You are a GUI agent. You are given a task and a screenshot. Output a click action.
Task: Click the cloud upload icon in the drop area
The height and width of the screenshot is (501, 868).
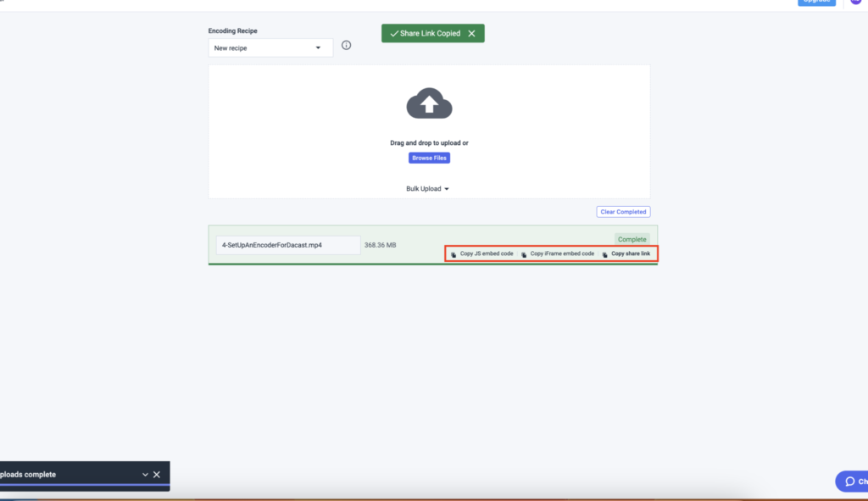pos(429,102)
